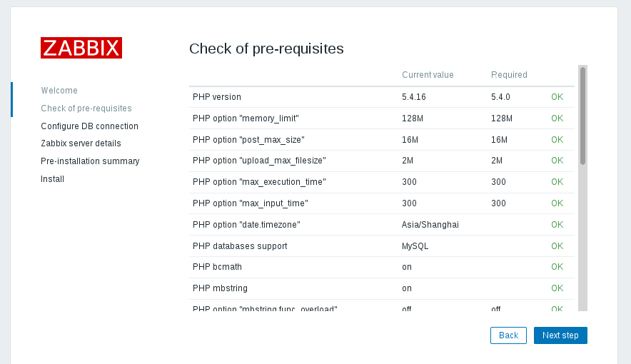Viewport: 631px width, 364px height.
Task: Select Welcome step in sidebar
Action: (59, 91)
